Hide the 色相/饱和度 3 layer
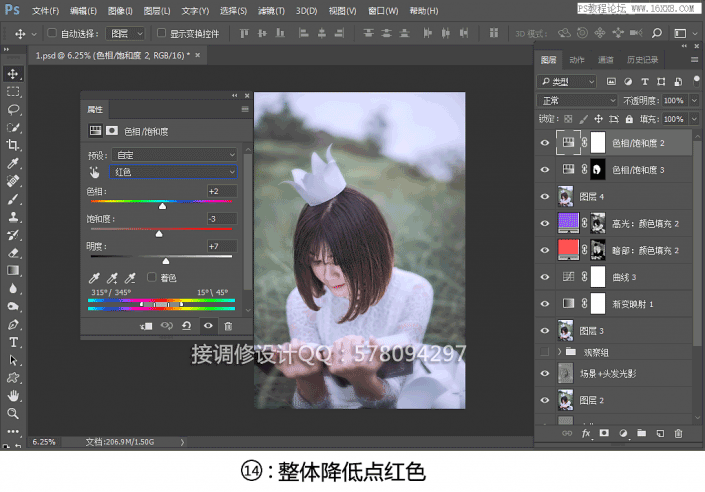705x492 pixels. pos(545,170)
